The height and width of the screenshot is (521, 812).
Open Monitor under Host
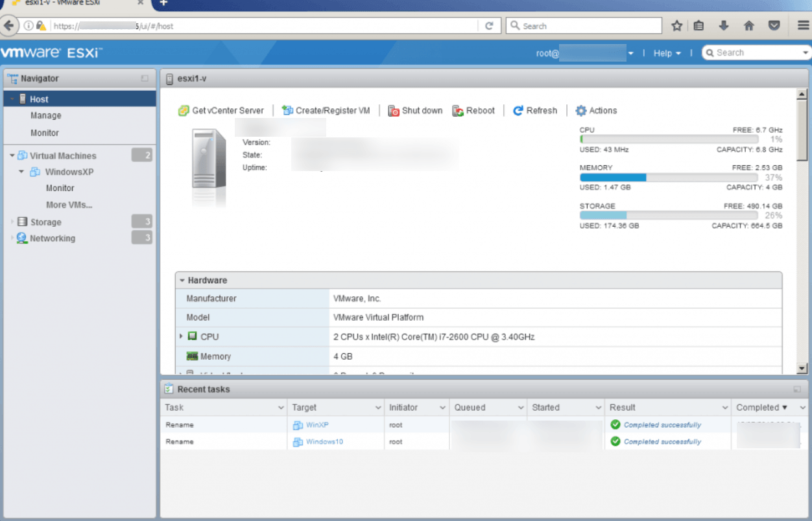pyautogui.click(x=45, y=133)
